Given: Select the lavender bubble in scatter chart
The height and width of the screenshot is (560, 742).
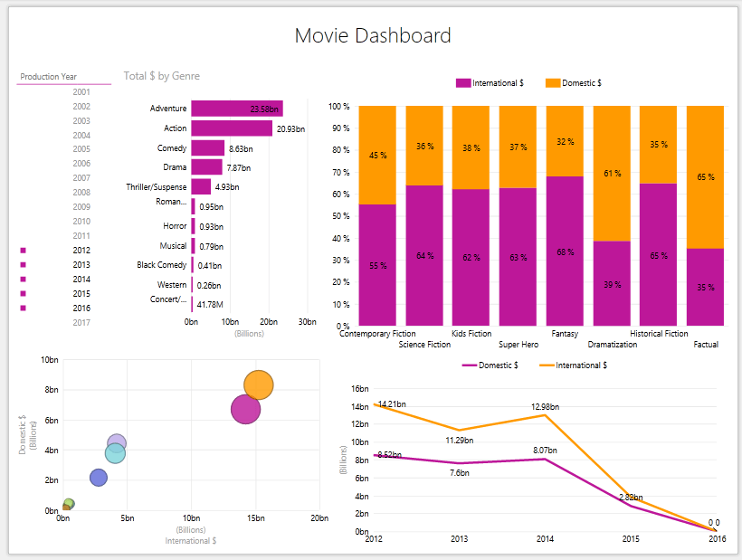Looking at the screenshot, I should pyautogui.click(x=117, y=443).
